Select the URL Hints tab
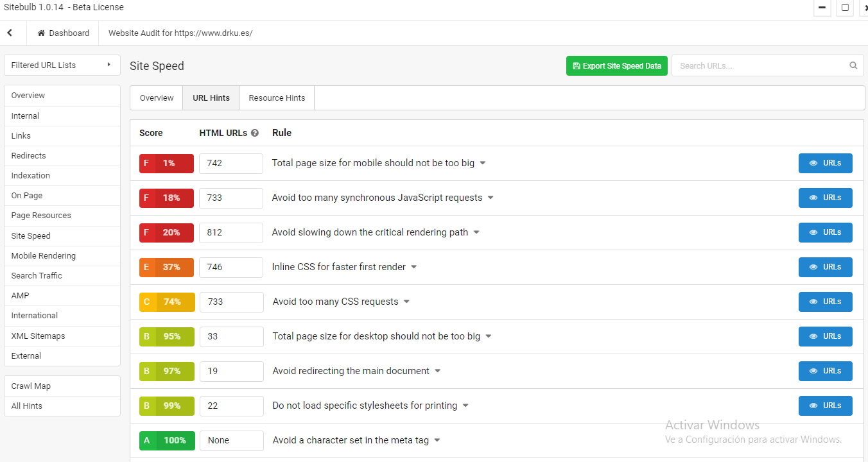Viewport: 868px width, 462px height. tap(211, 98)
